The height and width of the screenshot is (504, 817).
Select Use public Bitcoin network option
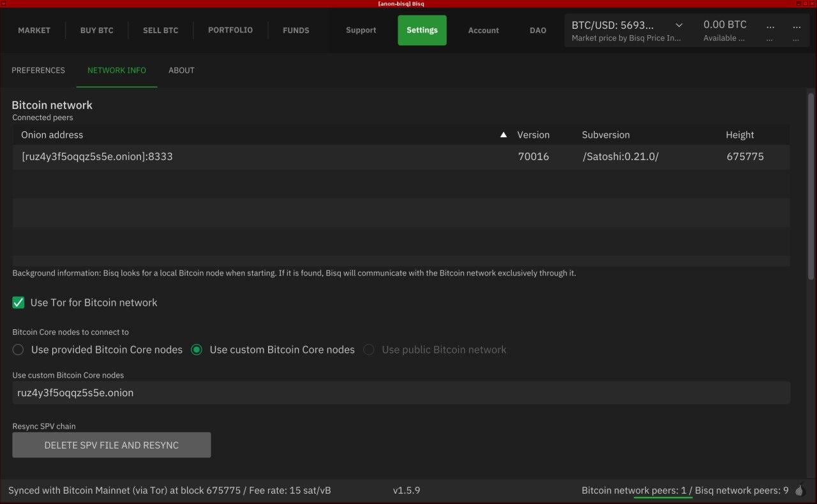(x=369, y=350)
